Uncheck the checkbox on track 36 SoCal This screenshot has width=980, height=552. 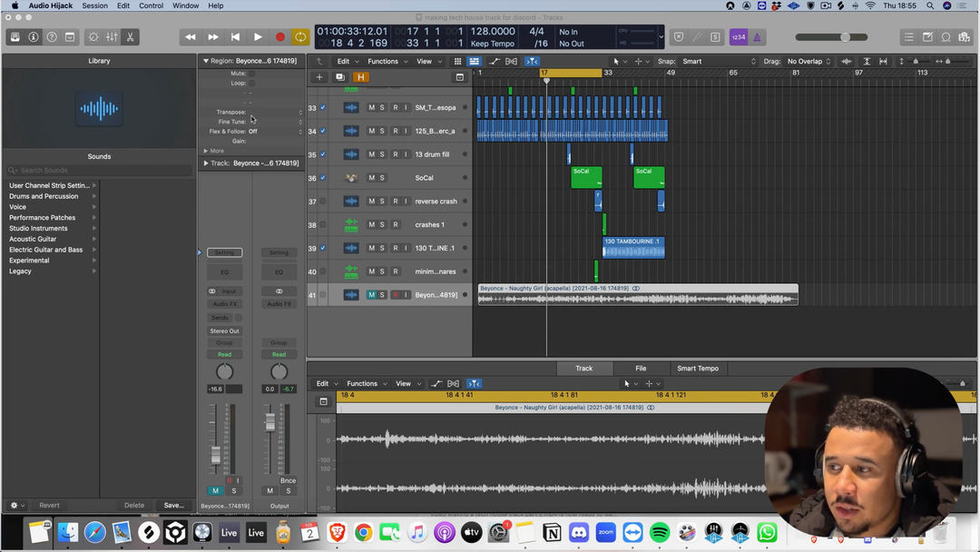[x=322, y=178]
